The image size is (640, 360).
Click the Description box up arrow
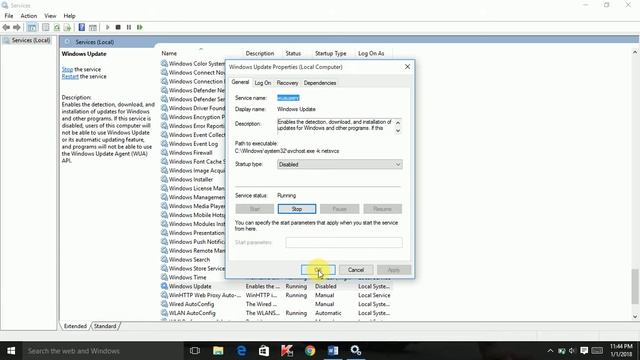tap(398, 122)
